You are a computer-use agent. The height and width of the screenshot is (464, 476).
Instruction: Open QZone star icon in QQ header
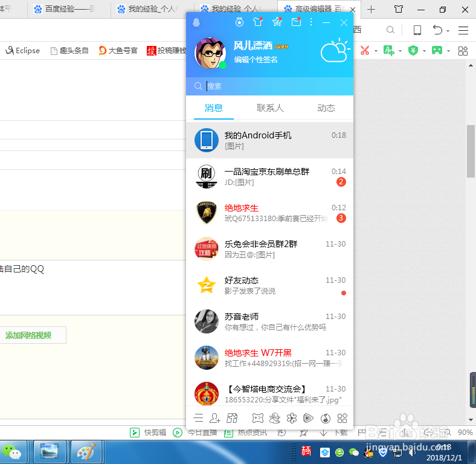(x=277, y=22)
